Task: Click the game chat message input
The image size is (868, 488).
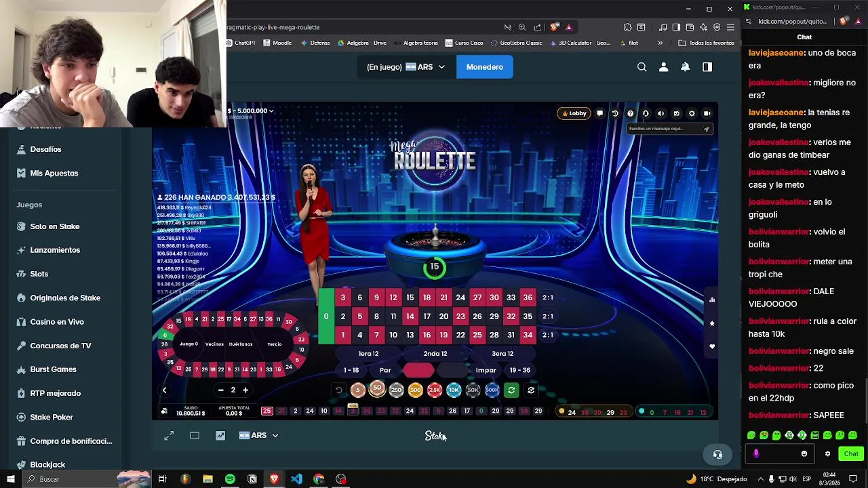Action: pyautogui.click(x=669, y=129)
